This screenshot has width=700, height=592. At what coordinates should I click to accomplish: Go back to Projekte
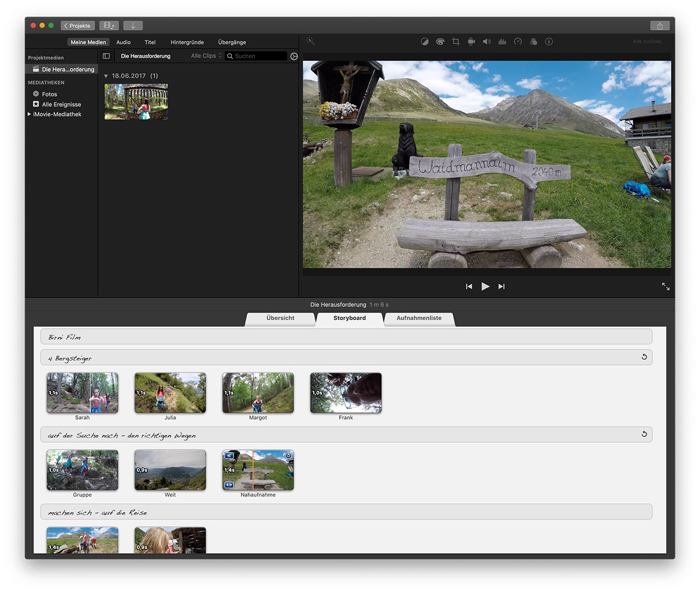click(77, 26)
